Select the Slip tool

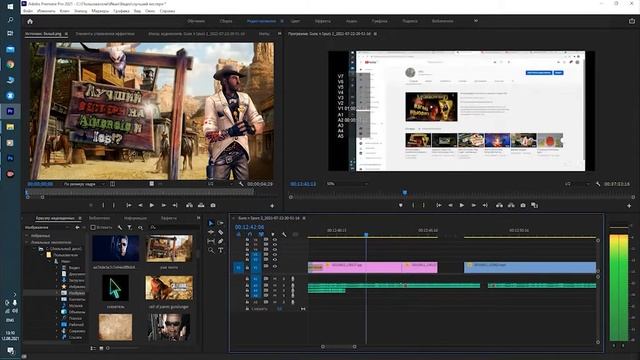(211, 241)
